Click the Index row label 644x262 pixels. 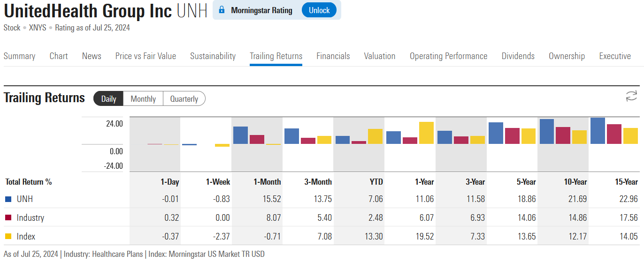(x=26, y=237)
